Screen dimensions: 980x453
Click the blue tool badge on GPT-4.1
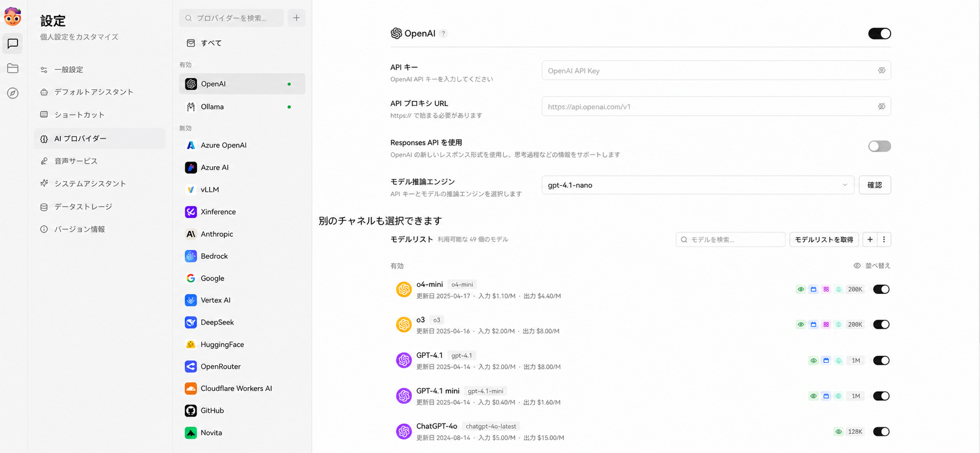826,361
